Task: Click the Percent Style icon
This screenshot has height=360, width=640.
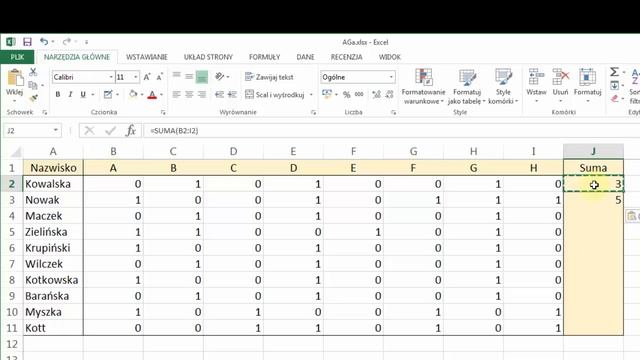Action: pyautogui.click(x=347, y=95)
